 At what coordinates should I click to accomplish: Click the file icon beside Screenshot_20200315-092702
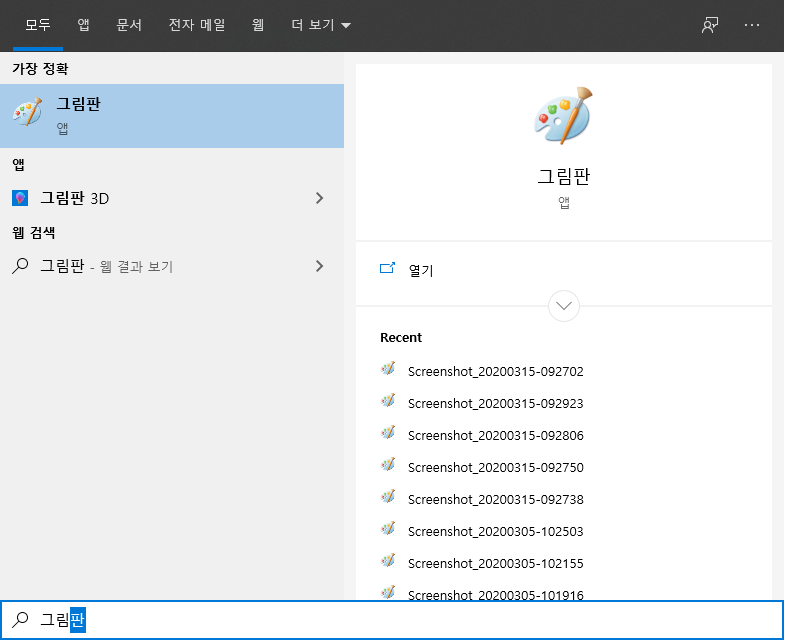coord(389,370)
